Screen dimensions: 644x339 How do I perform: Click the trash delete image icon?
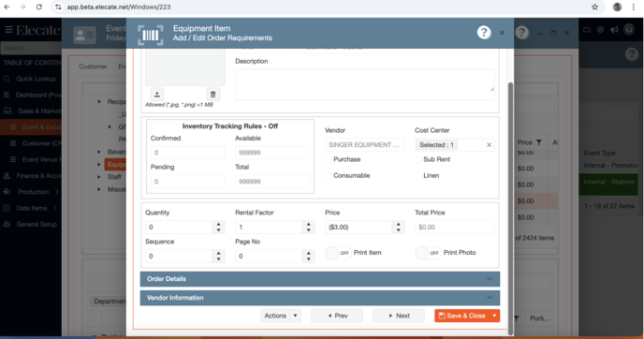coord(212,94)
